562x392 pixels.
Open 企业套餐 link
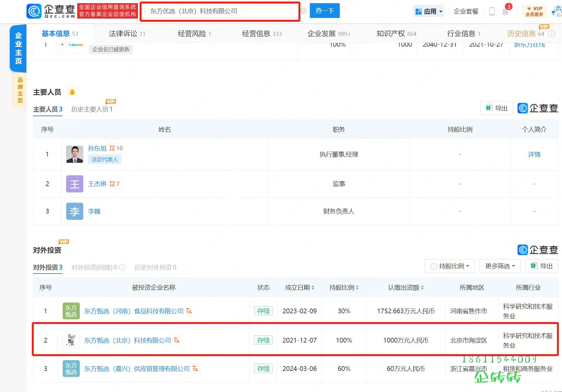tap(466, 11)
